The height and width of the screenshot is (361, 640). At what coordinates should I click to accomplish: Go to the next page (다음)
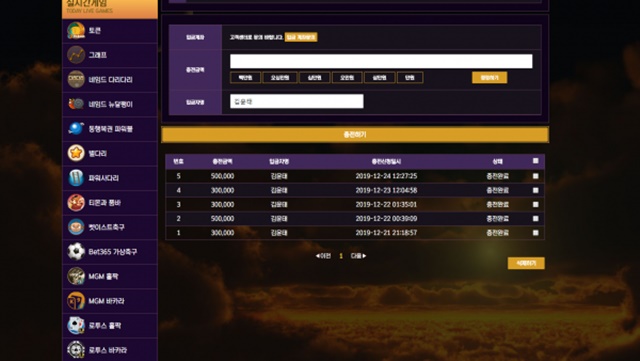[358, 256]
